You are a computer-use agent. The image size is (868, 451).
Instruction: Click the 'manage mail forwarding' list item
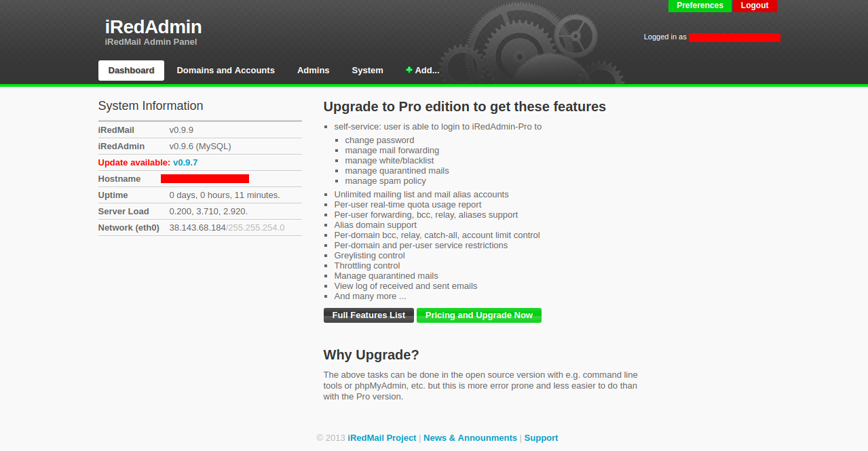(x=392, y=151)
